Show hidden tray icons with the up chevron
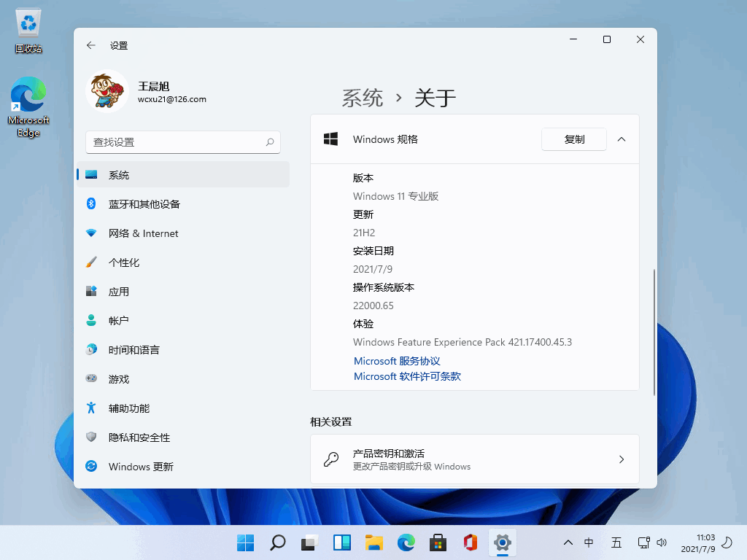747x560 pixels. [x=568, y=542]
